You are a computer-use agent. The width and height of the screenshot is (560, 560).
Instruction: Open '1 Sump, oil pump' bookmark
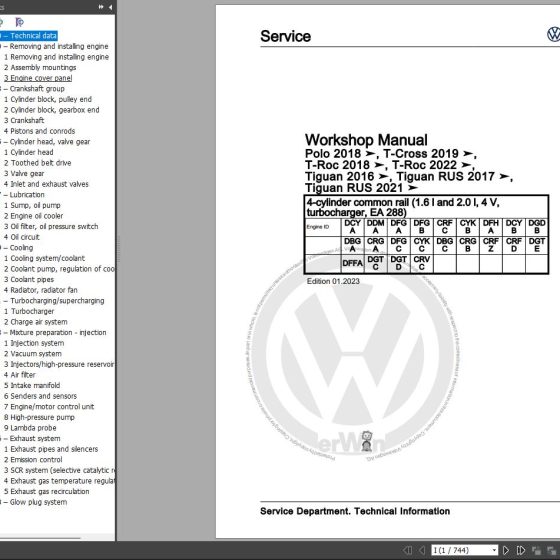pos(32,205)
